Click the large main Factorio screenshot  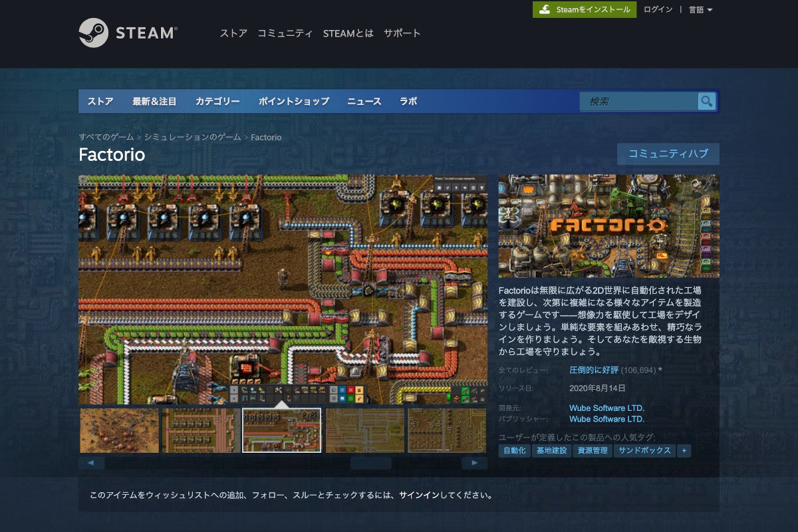(283, 289)
